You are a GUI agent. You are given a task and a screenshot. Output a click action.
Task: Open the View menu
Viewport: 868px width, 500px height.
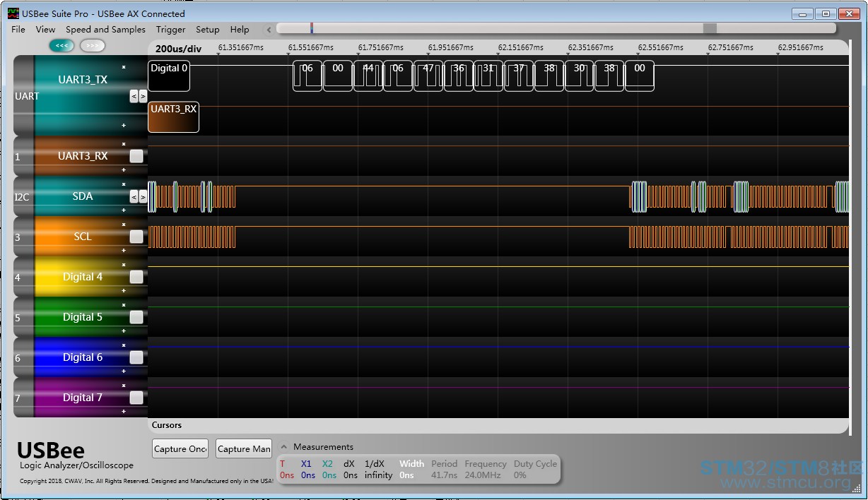pos(45,30)
